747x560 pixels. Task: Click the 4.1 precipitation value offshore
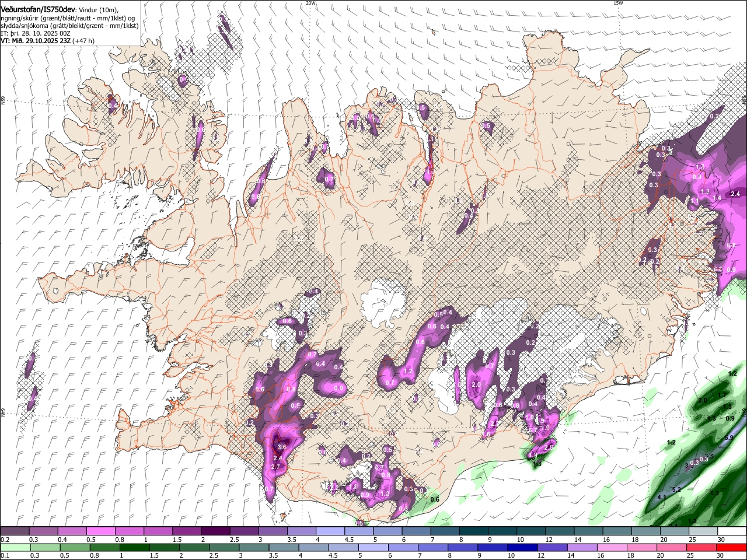click(662, 497)
